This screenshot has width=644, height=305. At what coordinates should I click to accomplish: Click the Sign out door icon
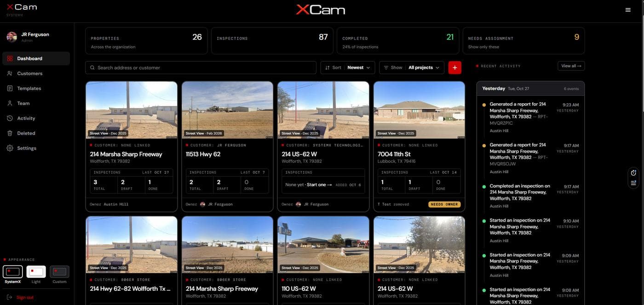point(10,298)
